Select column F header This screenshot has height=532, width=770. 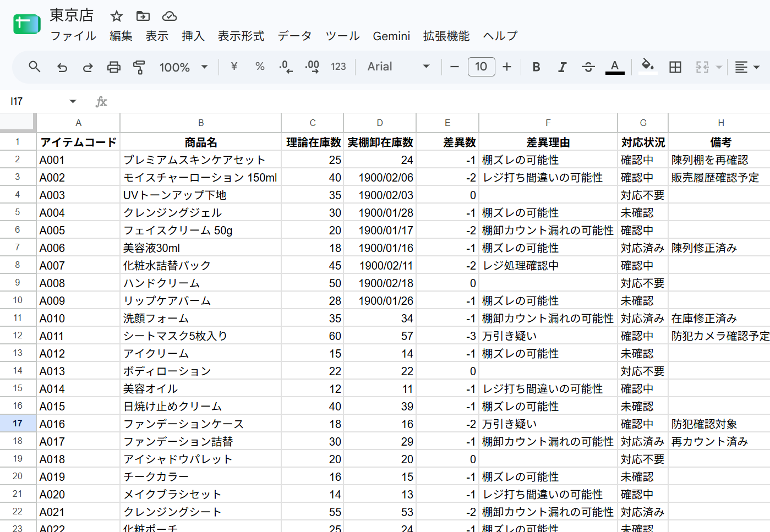point(548,123)
